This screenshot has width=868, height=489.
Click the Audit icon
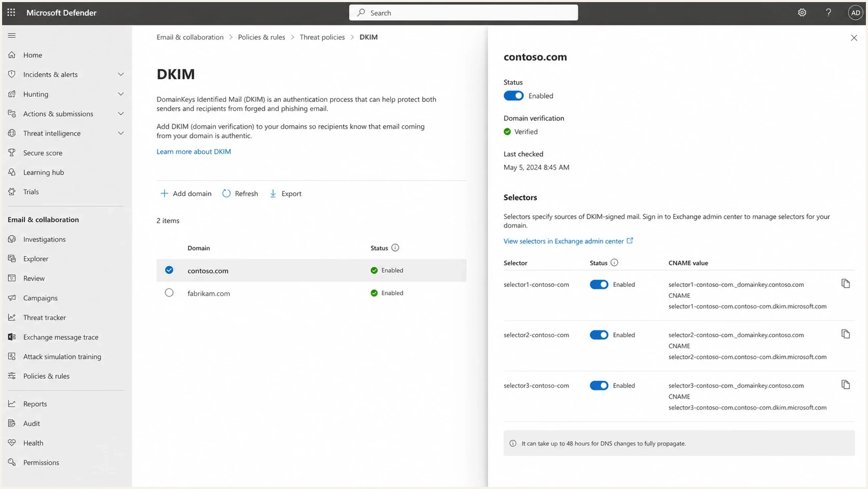click(12, 423)
